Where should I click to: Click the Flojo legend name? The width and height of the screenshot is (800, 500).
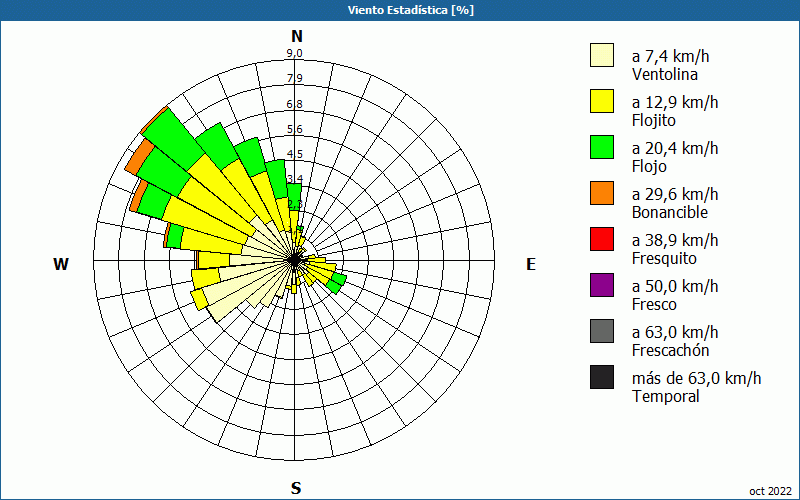pyautogui.click(x=649, y=167)
